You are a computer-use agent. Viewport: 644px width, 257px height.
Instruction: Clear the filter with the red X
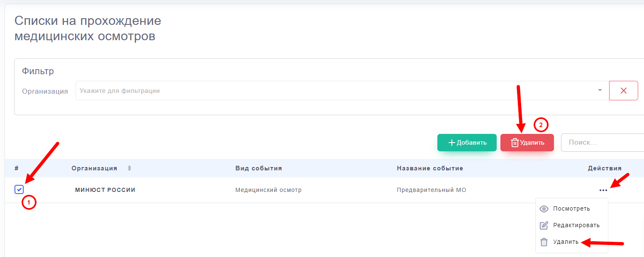[623, 91]
